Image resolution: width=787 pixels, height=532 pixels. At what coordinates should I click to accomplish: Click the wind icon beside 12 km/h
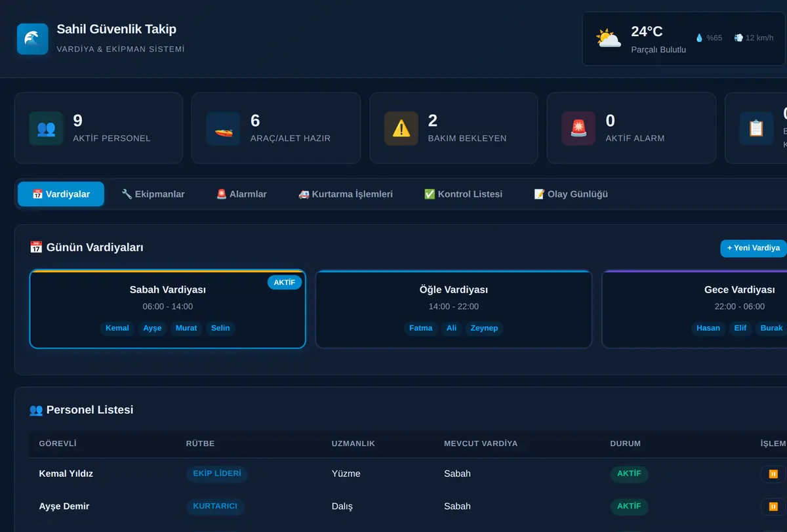click(738, 38)
